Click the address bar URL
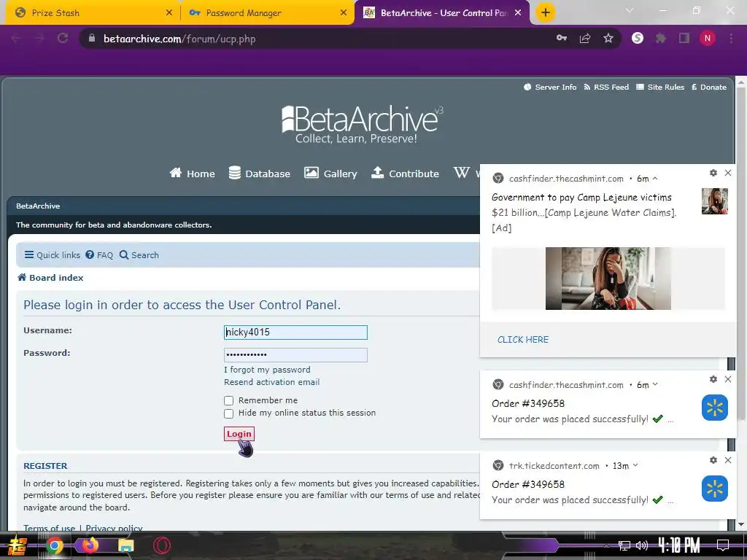Viewport: 747px width, 560px height. (179, 39)
